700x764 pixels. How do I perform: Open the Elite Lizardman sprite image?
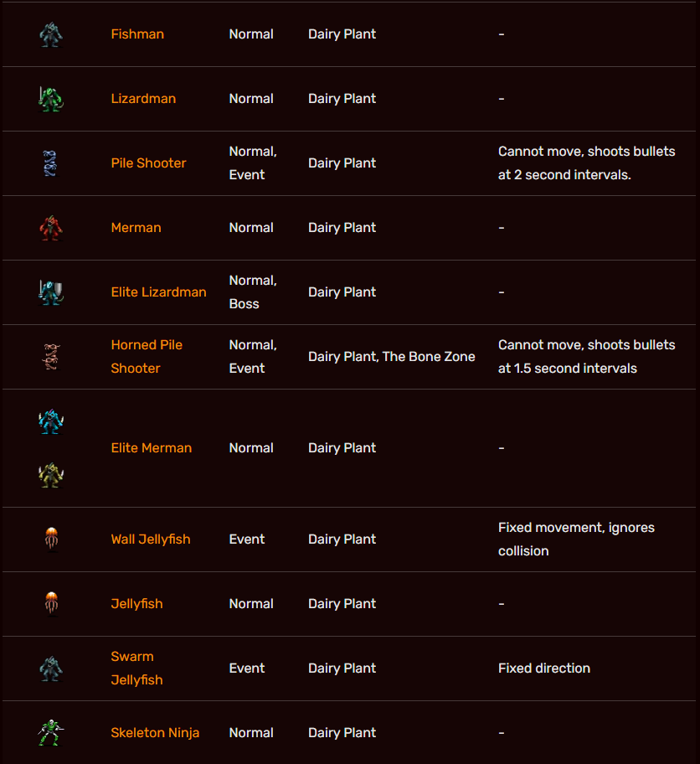pos(50,292)
